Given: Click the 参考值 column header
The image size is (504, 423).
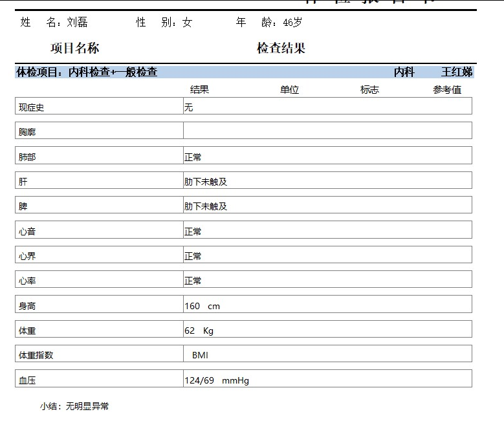Looking at the screenshot, I should [447, 90].
